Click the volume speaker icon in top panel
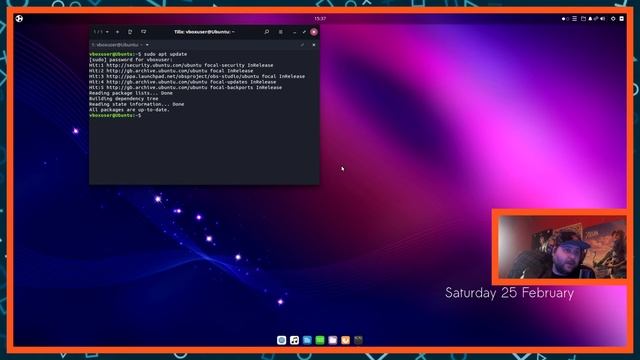This screenshot has height=360, width=640. coord(602,19)
